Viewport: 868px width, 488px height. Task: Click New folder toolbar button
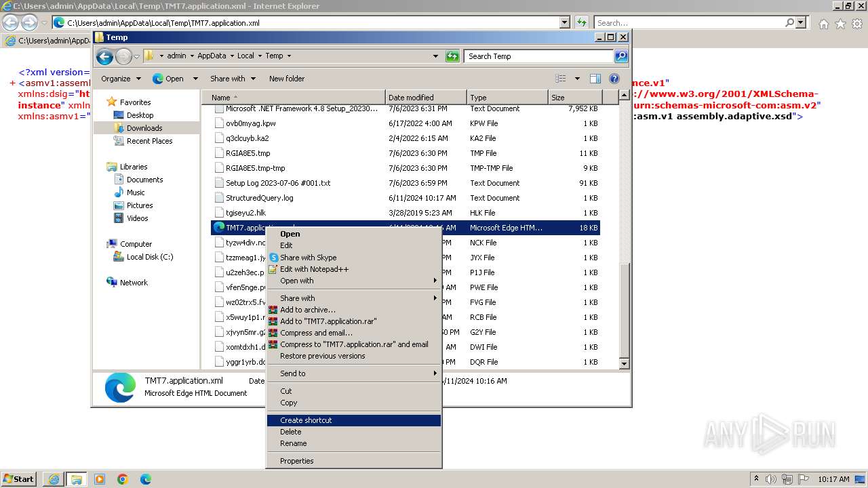(x=287, y=79)
